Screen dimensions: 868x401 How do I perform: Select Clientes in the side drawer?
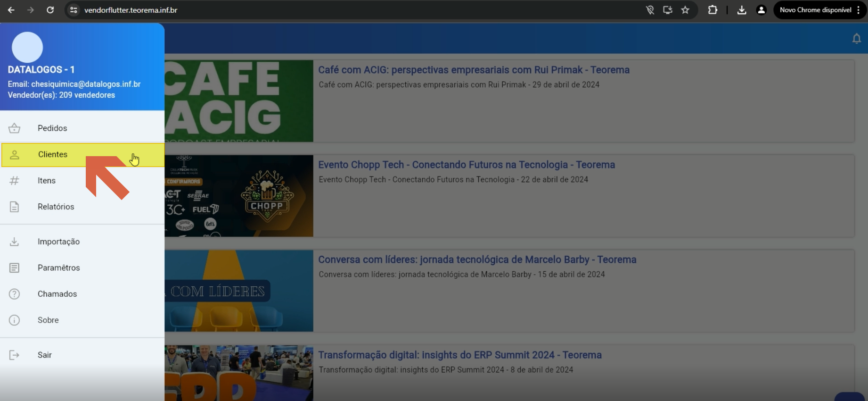pyautogui.click(x=83, y=155)
